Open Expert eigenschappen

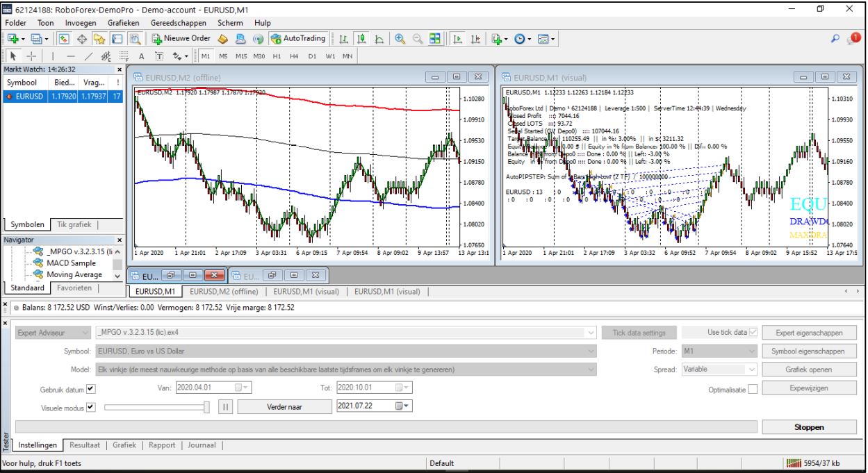click(809, 333)
